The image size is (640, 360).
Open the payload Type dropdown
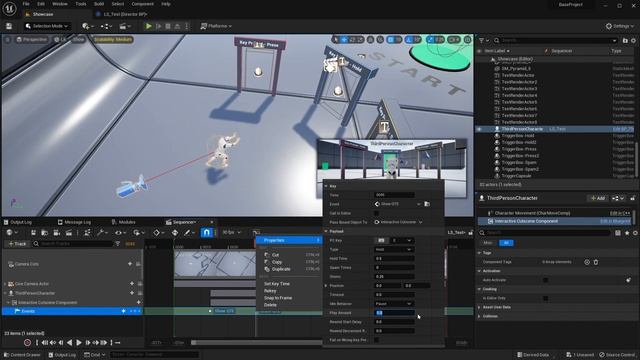click(x=394, y=249)
